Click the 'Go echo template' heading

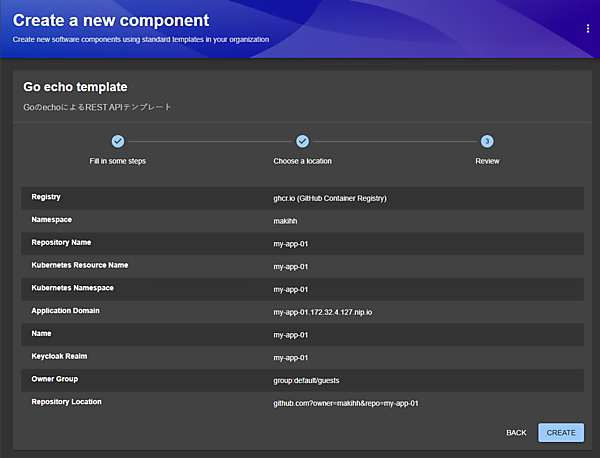coord(75,87)
